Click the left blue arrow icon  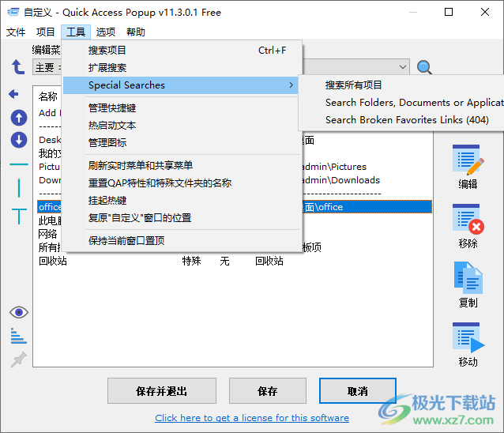13,94
